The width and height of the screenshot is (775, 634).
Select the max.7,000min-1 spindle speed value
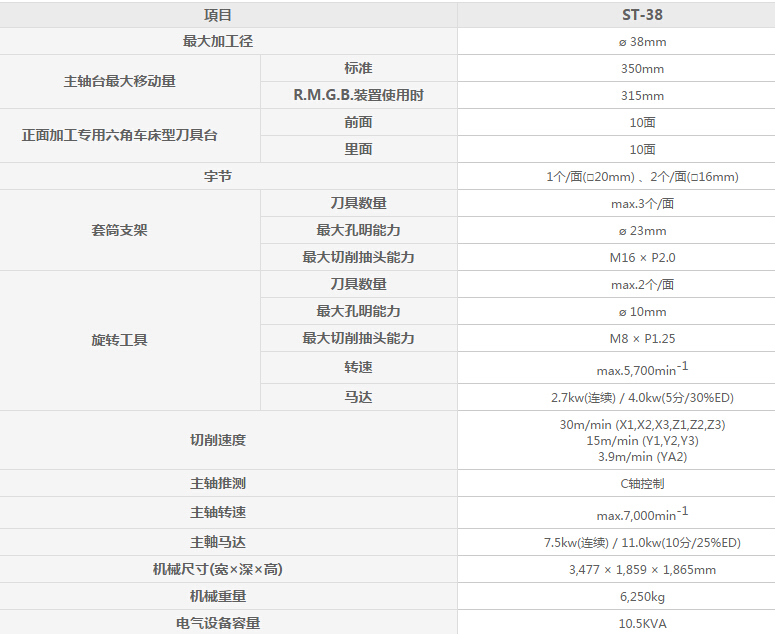pos(642,513)
